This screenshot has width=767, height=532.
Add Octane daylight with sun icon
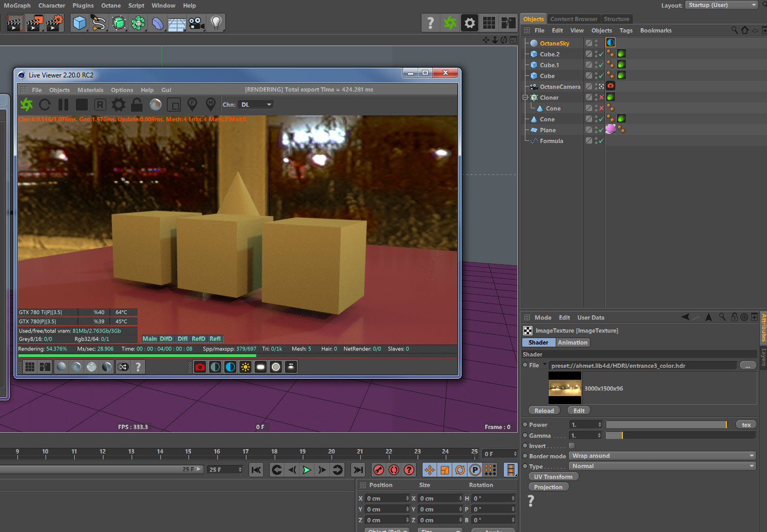(245, 367)
